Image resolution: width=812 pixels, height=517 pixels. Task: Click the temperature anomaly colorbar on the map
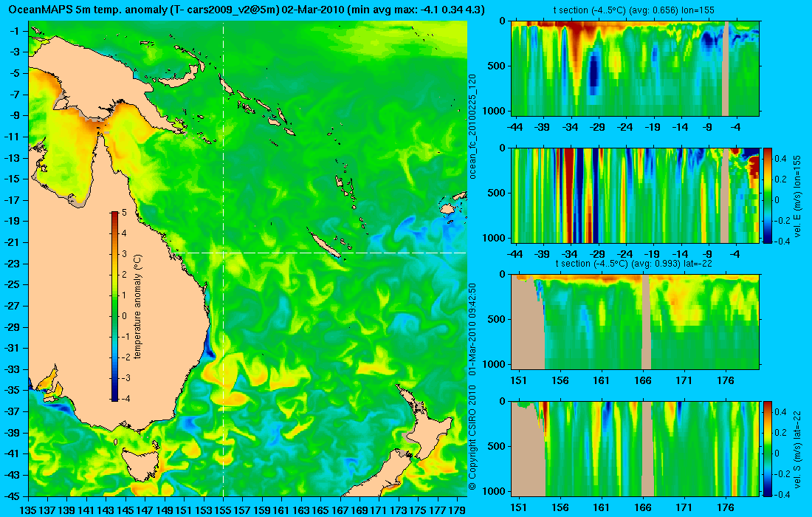pyautogui.click(x=114, y=307)
